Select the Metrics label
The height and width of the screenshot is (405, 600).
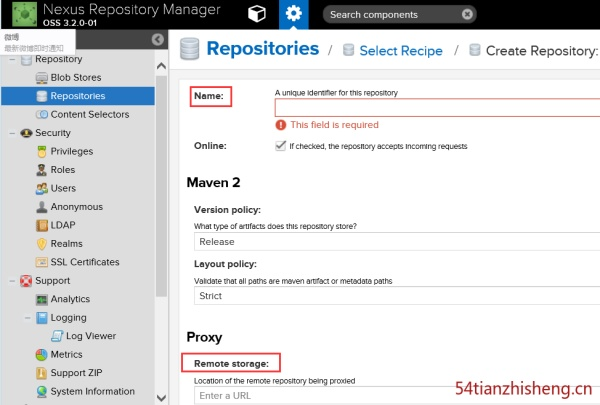(67, 355)
